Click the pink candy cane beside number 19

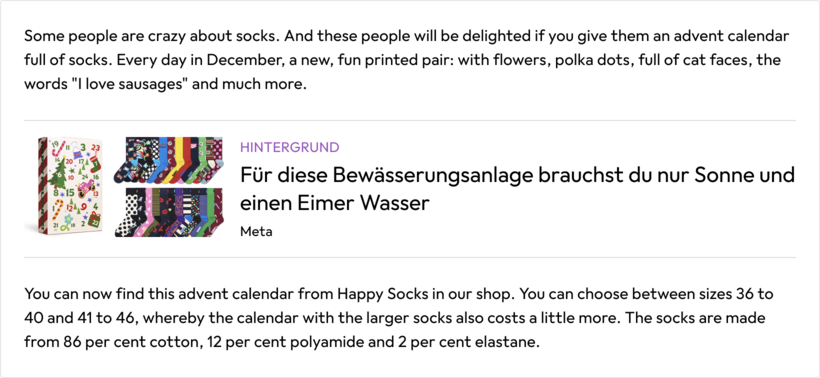(59, 148)
